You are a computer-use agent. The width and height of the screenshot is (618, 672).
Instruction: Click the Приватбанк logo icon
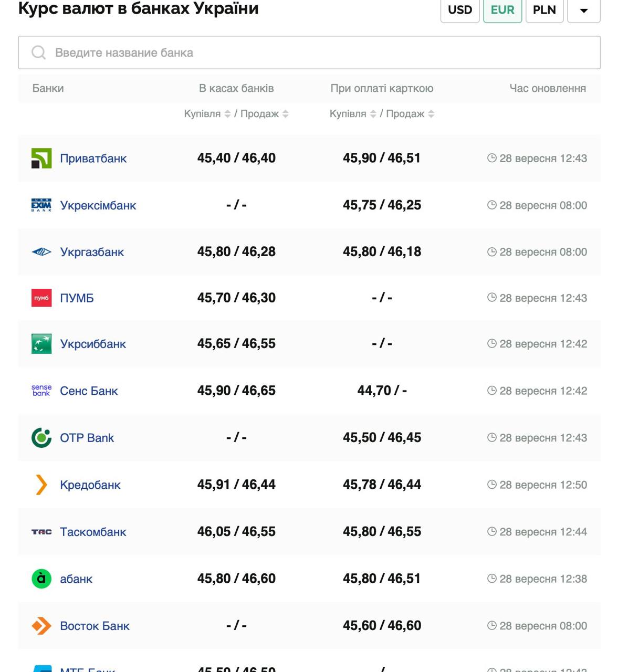[41, 159]
